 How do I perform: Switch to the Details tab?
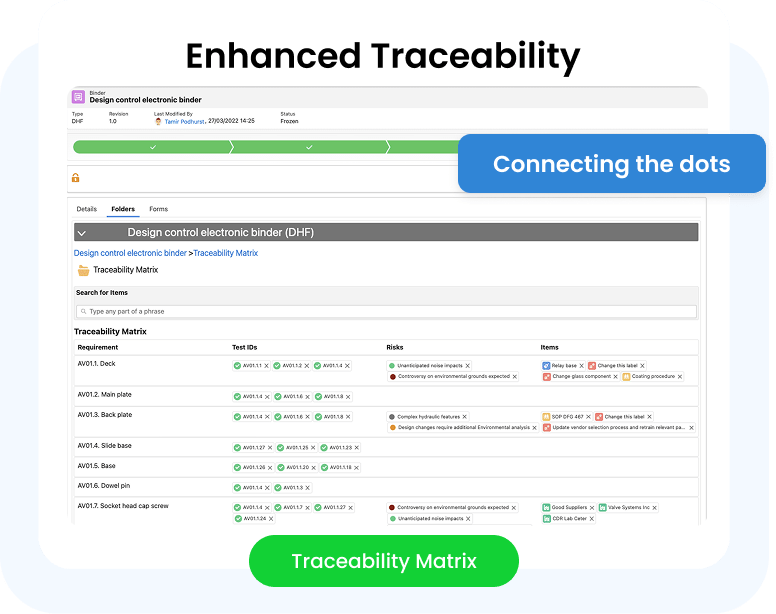87,209
